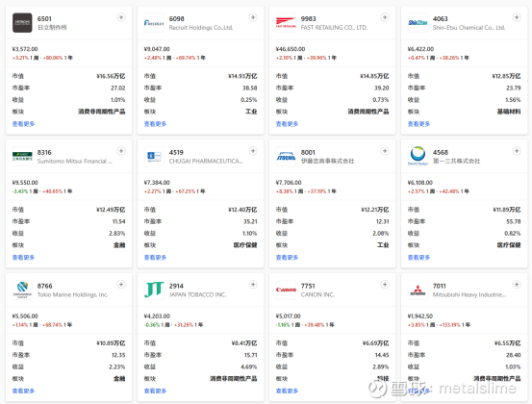Select price ¥6,422.00 on Shin-Etsu card
Viewport: 532px width, 404px height.
click(420, 49)
